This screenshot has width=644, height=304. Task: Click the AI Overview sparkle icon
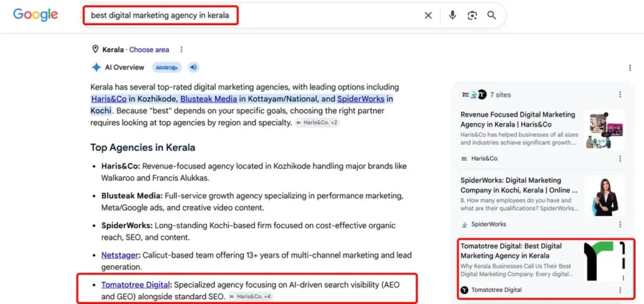96,67
